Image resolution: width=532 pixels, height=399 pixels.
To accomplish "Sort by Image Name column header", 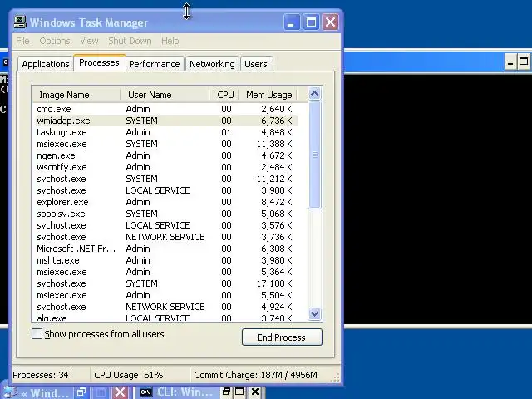I will point(76,95).
